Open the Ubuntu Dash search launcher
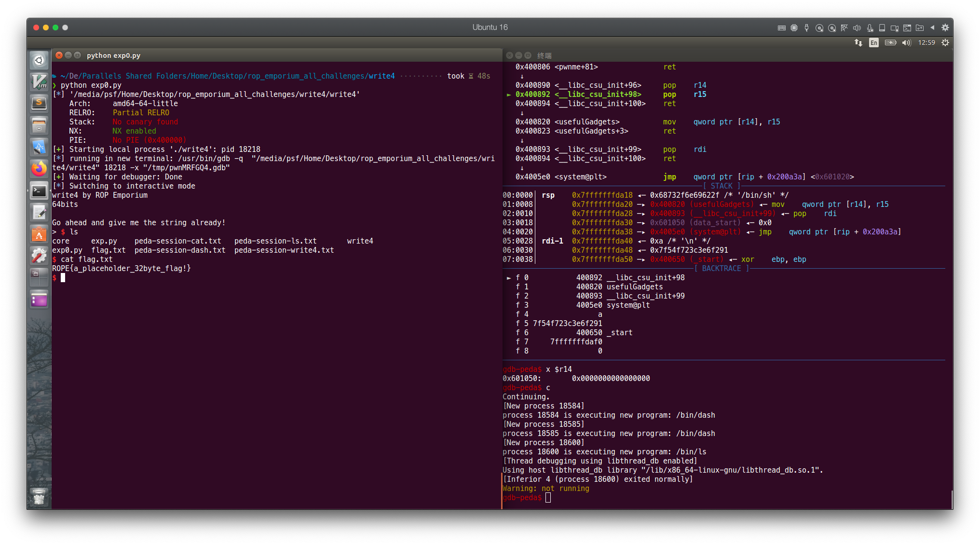 coord(39,60)
